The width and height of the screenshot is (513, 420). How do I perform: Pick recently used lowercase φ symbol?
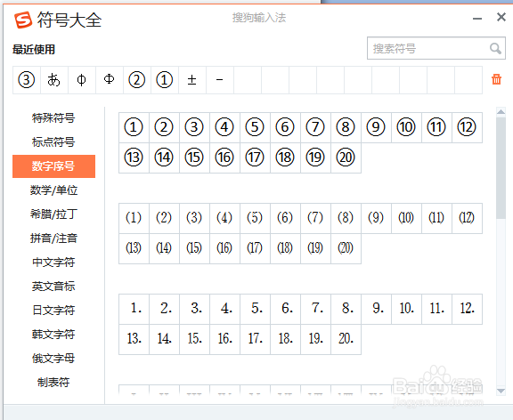point(81,80)
